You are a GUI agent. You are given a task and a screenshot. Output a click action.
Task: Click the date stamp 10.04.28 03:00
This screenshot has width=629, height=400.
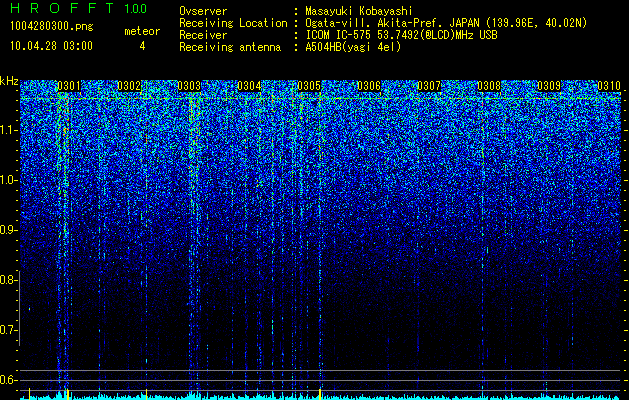[51, 46]
